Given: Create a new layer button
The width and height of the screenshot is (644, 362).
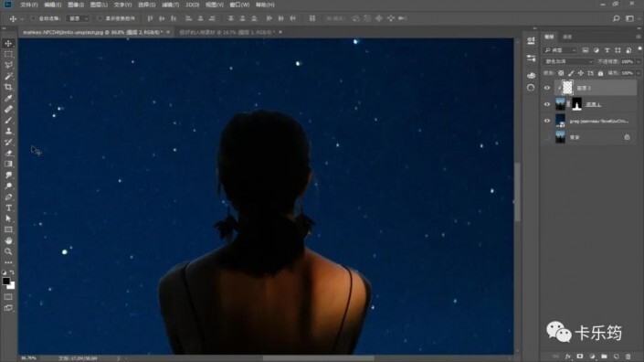Looking at the screenshot, I should coord(616,357).
